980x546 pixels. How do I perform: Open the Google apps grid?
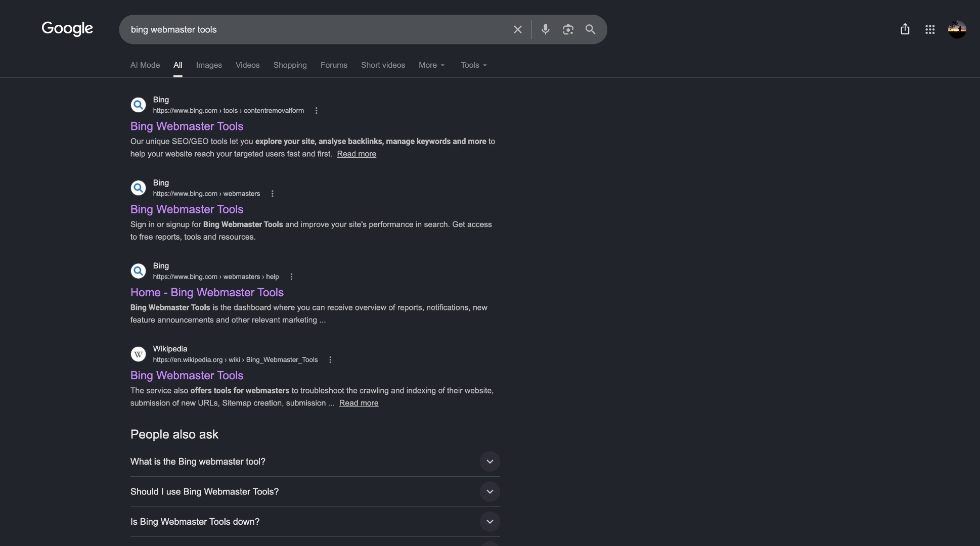point(929,29)
